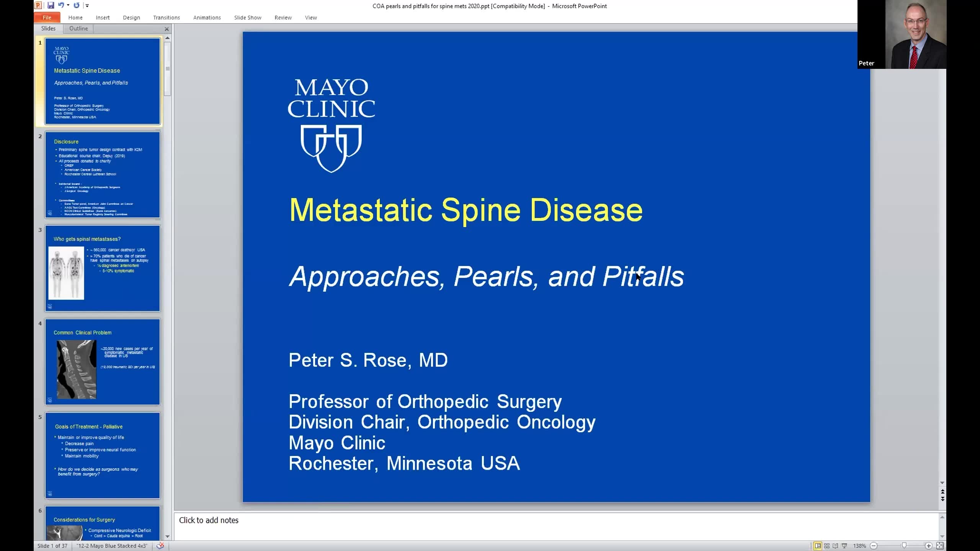The image size is (980, 551).
Task: Click the 138% zoom level button
Action: pyautogui.click(x=859, y=546)
